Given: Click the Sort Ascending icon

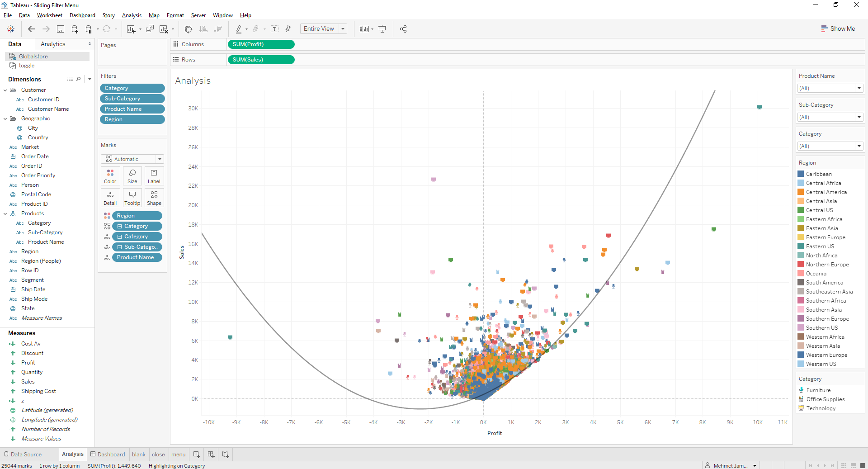Looking at the screenshot, I should coord(203,29).
